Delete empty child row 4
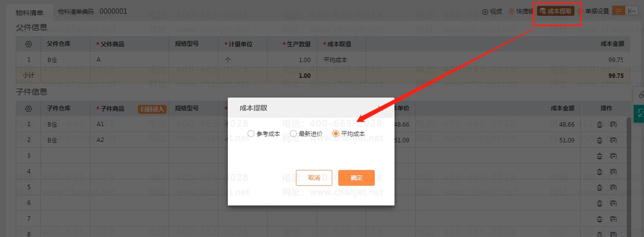Viewport: 644px width, 237px height. pos(600,171)
